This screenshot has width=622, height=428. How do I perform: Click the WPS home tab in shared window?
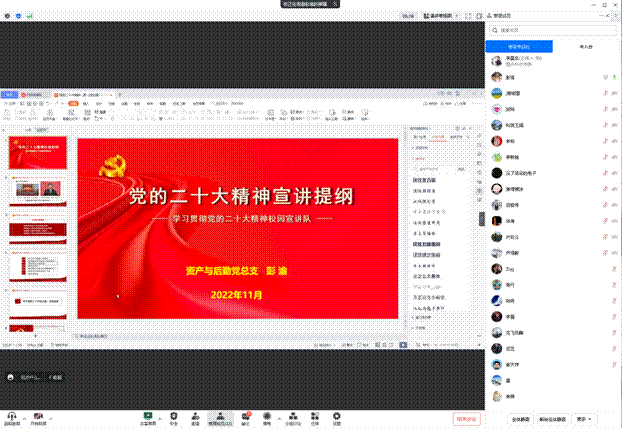pyautogui.click(x=9, y=95)
